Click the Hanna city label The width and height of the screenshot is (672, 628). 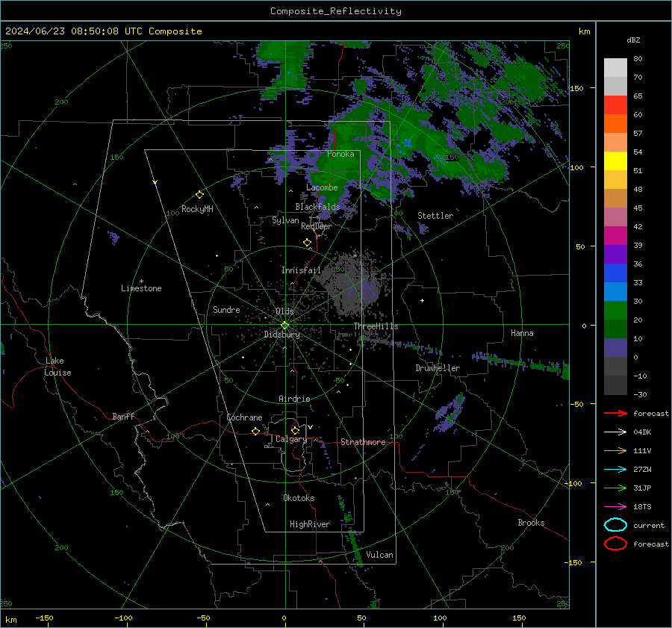tap(522, 333)
